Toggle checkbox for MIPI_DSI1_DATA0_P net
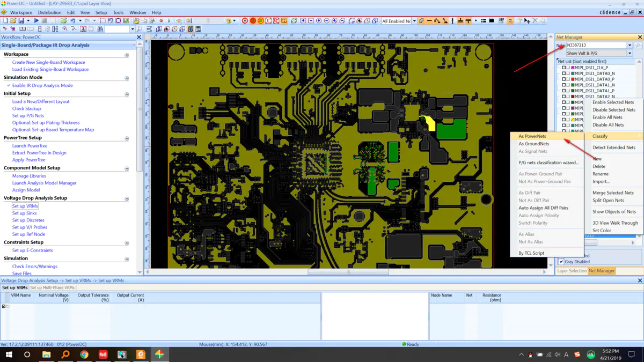The image size is (644, 362). [564, 79]
